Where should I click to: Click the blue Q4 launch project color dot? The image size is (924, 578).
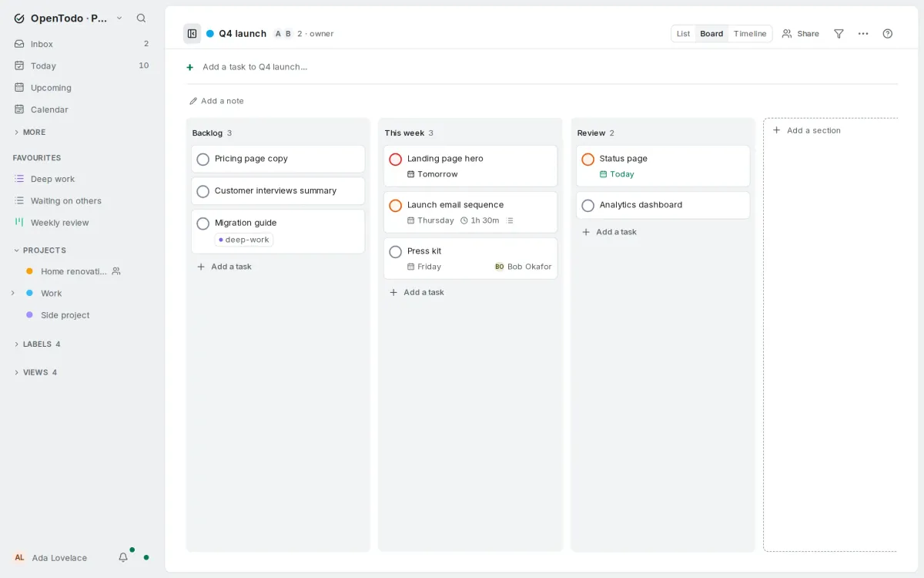pyautogui.click(x=210, y=34)
